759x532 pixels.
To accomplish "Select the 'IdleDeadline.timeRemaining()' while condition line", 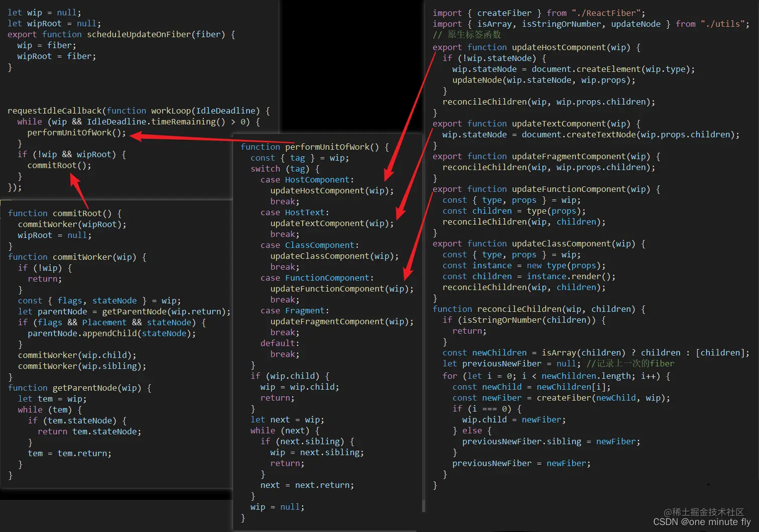I will (139, 122).
